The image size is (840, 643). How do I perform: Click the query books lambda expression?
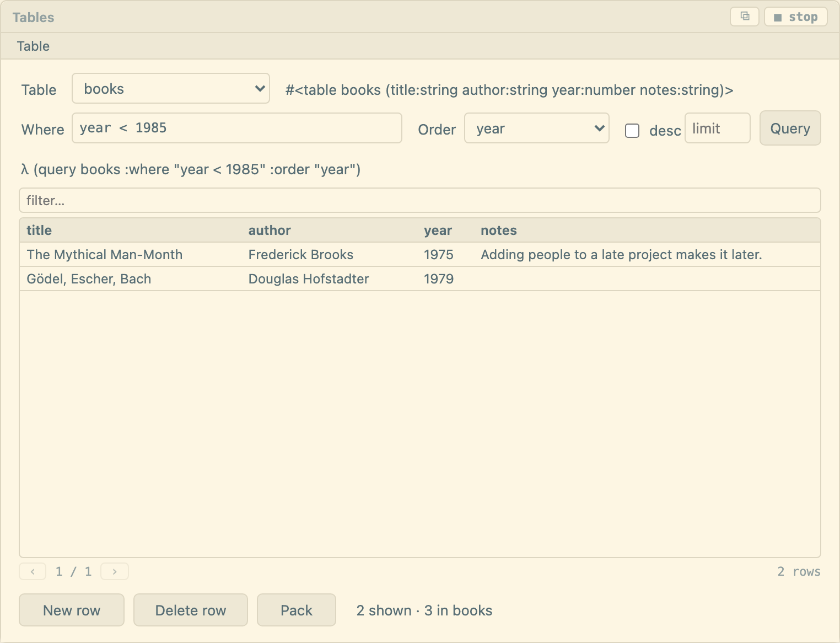pos(191,169)
